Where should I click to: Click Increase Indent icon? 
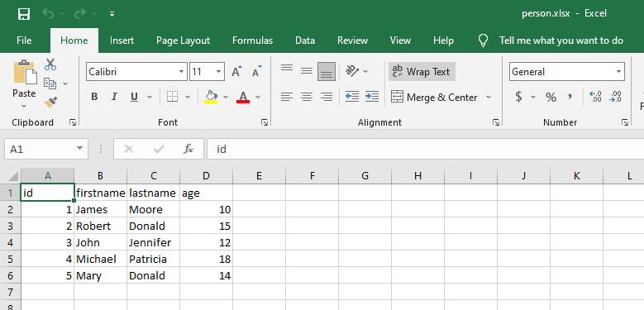[372, 97]
